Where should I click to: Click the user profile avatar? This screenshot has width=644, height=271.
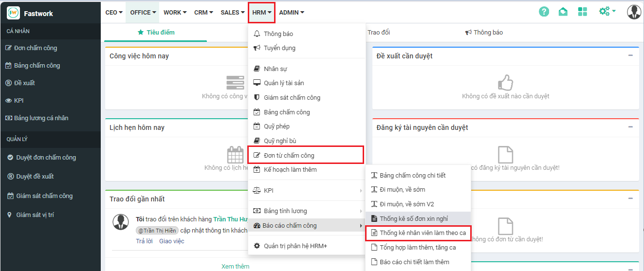[634, 12]
